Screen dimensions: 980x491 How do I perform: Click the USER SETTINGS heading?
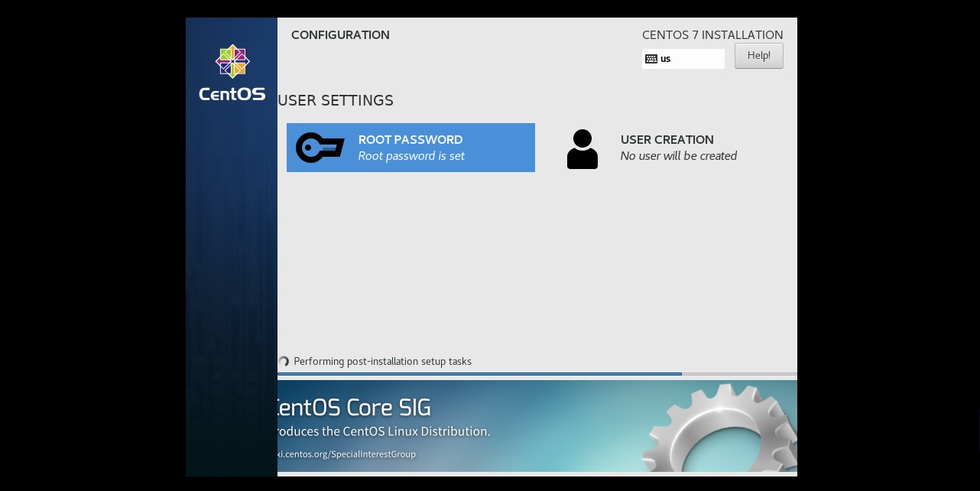point(336,100)
